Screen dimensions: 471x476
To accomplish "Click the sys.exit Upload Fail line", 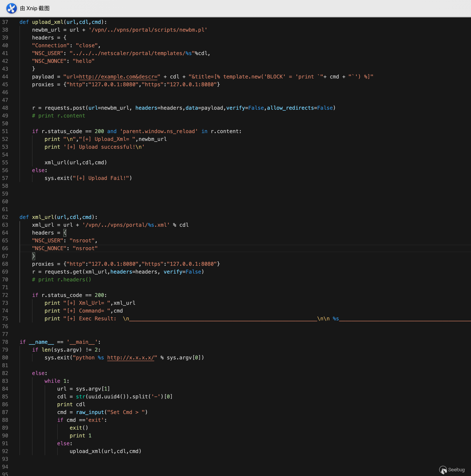I will pos(88,178).
